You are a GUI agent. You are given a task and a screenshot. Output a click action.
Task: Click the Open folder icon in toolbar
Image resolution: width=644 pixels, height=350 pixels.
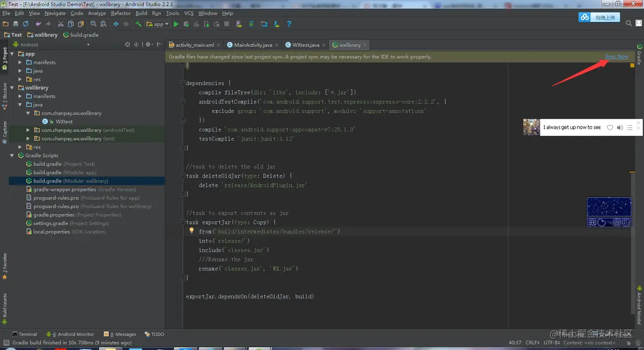[6, 24]
